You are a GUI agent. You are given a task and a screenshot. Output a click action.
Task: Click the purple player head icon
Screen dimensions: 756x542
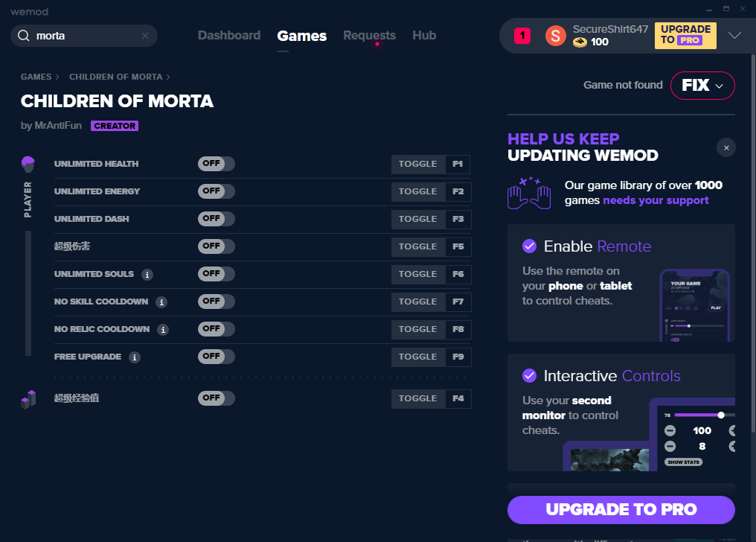[28, 165]
